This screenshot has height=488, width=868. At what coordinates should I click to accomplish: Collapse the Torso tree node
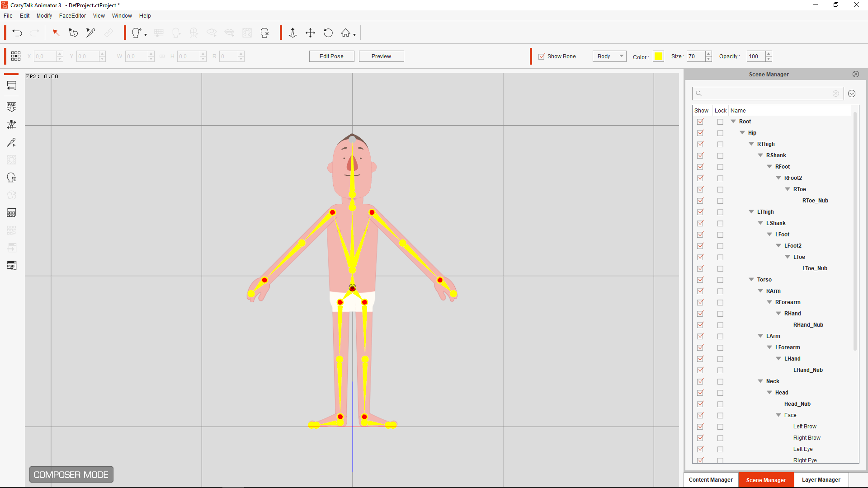tap(751, 279)
